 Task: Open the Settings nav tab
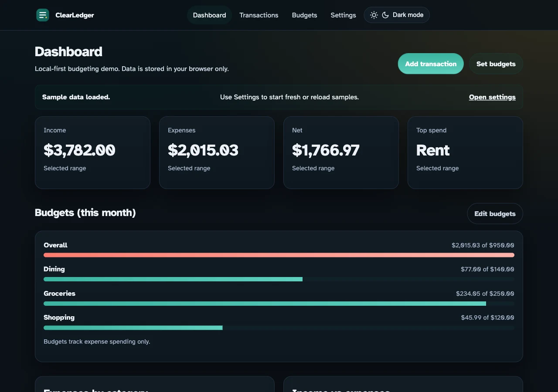344,15
